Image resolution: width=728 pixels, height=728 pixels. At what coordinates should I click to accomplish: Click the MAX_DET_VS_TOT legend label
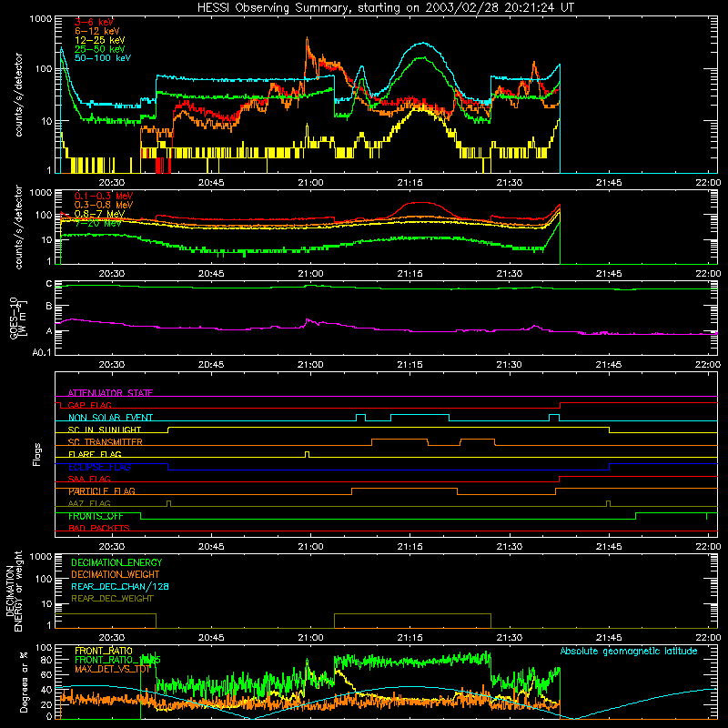(x=112, y=669)
